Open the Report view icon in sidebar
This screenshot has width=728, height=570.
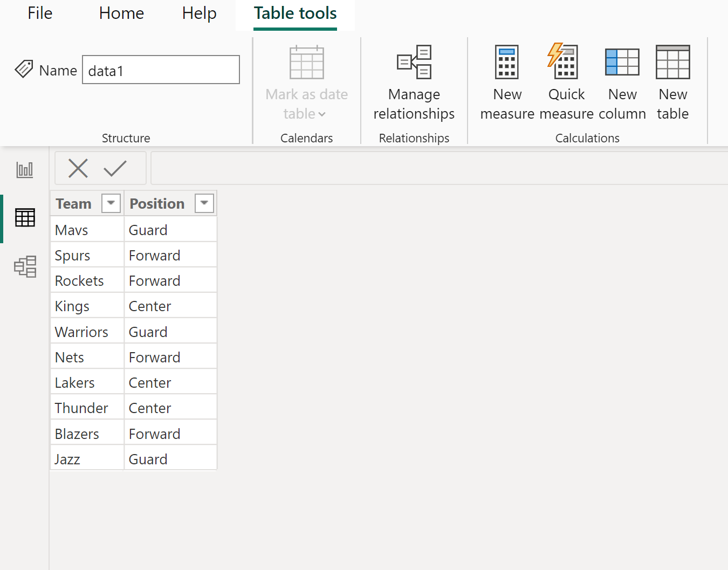[x=25, y=170]
